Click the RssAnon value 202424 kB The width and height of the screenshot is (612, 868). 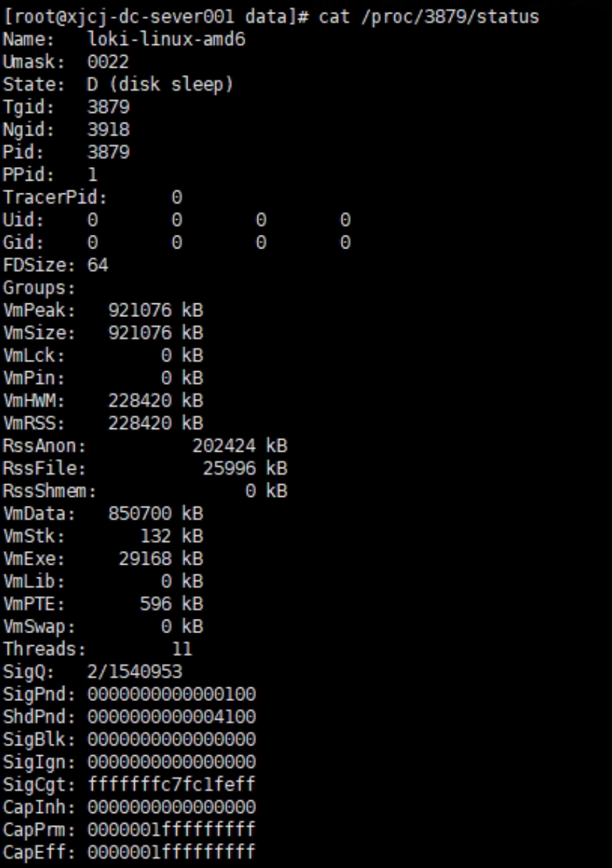coord(240,447)
